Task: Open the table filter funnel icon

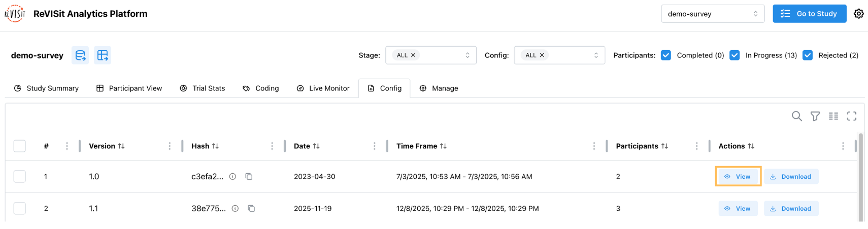Action: coord(815,116)
